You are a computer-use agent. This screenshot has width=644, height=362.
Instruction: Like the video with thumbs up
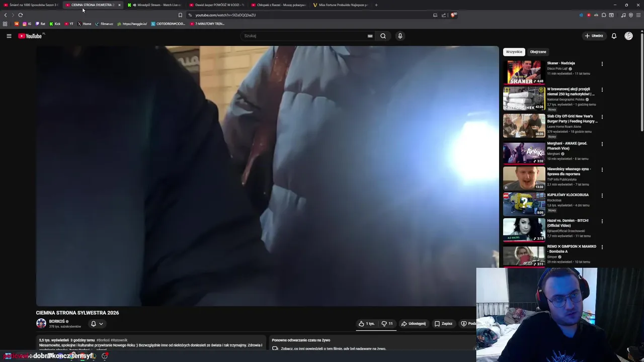pos(367,324)
